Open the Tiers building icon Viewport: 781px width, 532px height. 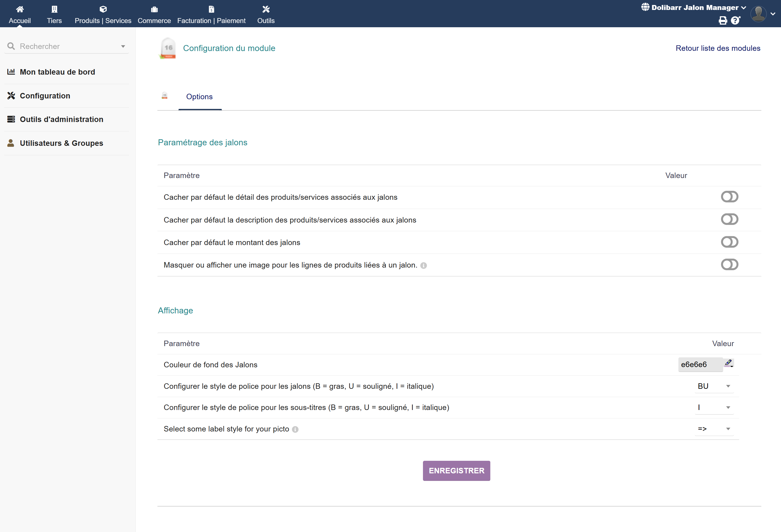54,9
